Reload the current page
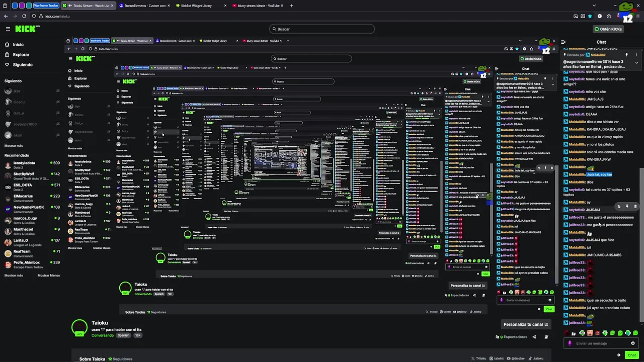Viewport: 644px width, 362px height. point(25,16)
